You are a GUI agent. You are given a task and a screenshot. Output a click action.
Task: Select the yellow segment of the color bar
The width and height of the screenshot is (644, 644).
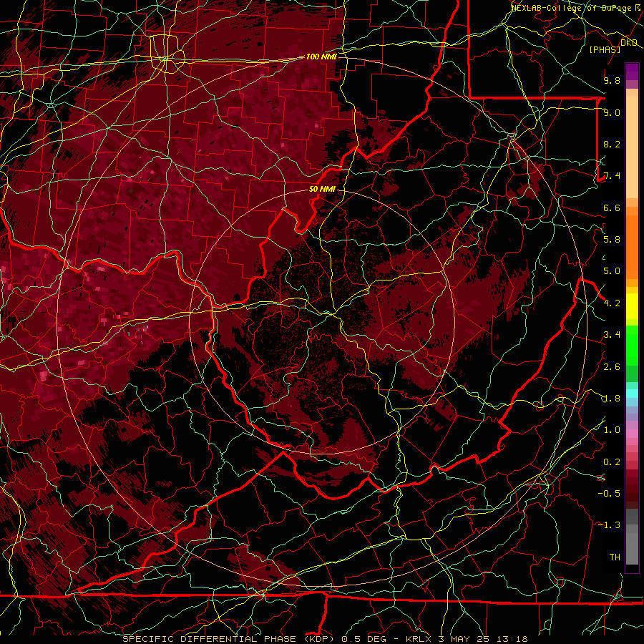pos(632,306)
